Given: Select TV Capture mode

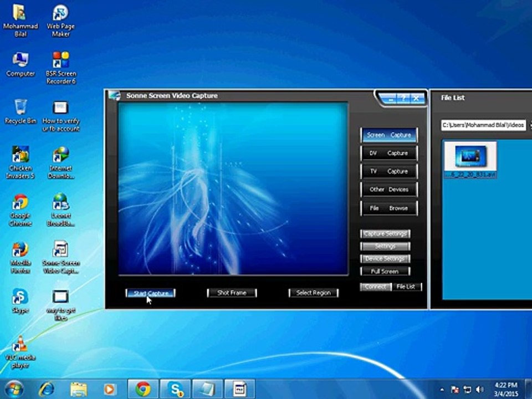Looking at the screenshot, I should point(389,171).
